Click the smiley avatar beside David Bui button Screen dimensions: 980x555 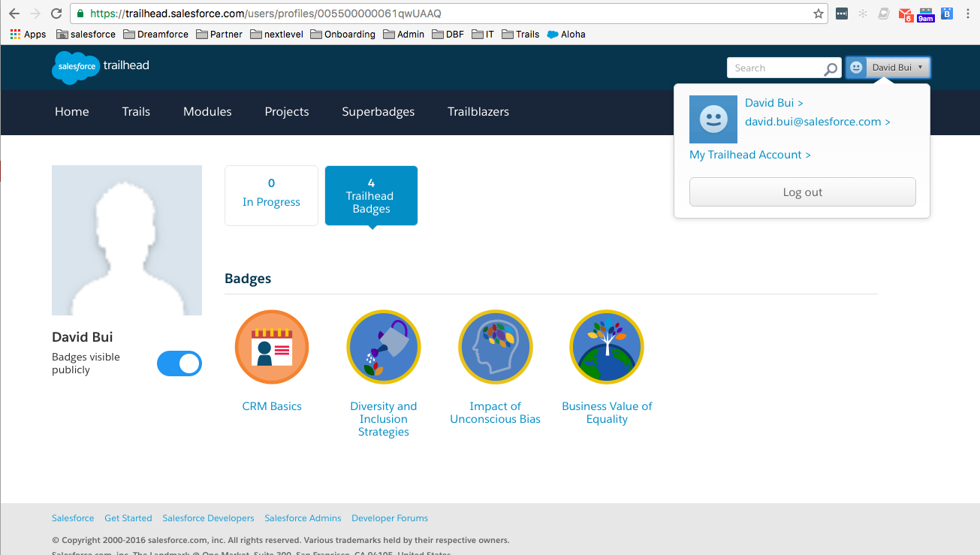856,68
